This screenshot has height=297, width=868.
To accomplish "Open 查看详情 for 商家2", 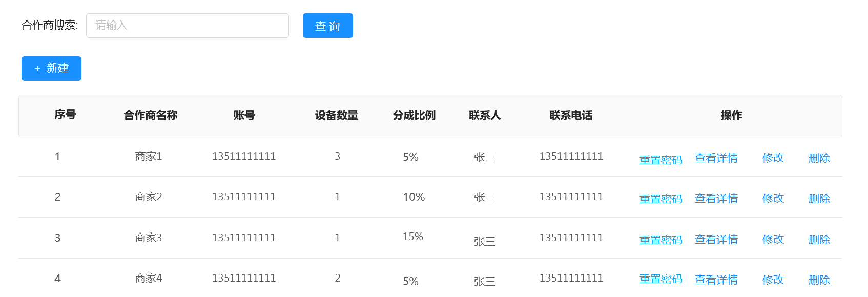I will coord(716,199).
